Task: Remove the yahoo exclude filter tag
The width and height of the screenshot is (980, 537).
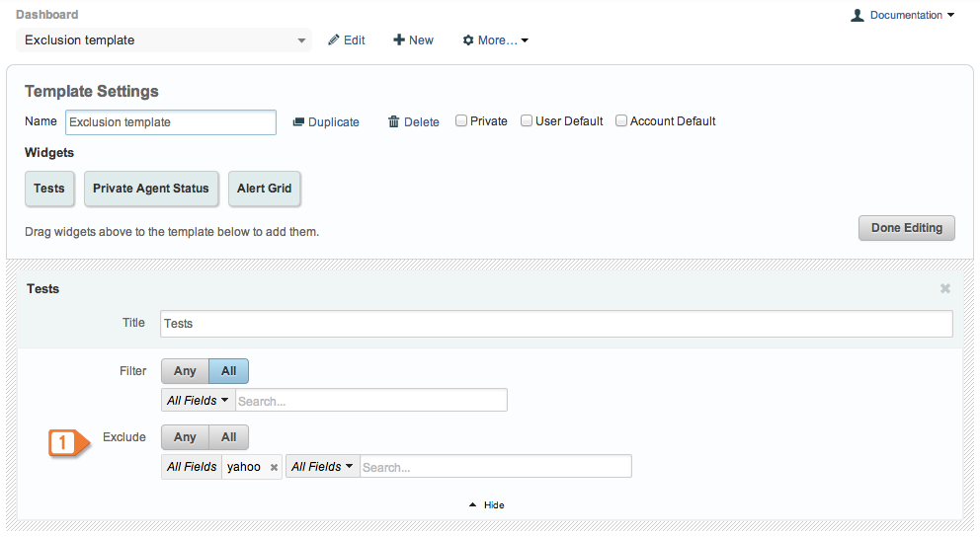Action: tap(274, 467)
